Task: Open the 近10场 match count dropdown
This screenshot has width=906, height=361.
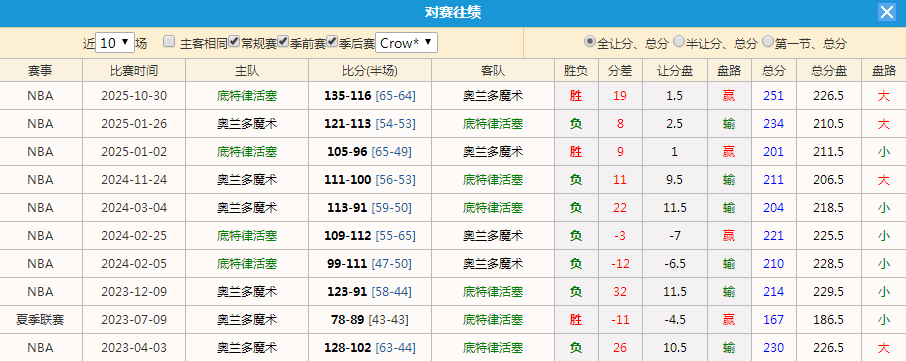Action: click(x=115, y=43)
